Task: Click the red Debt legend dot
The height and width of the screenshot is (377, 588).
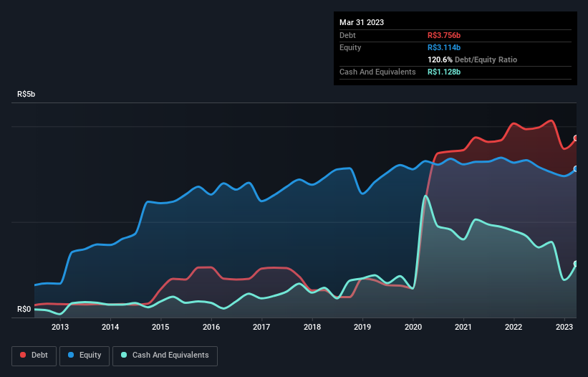Action: tap(23, 355)
